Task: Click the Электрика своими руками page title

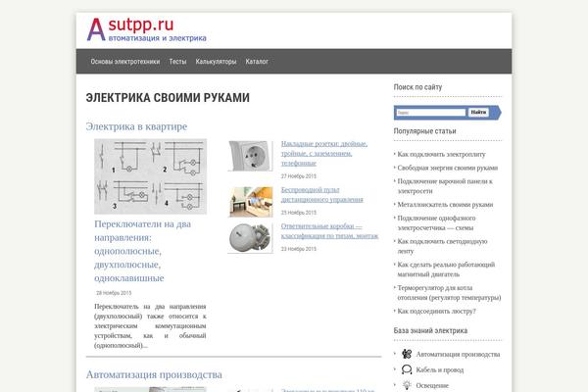Action: coord(168,98)
